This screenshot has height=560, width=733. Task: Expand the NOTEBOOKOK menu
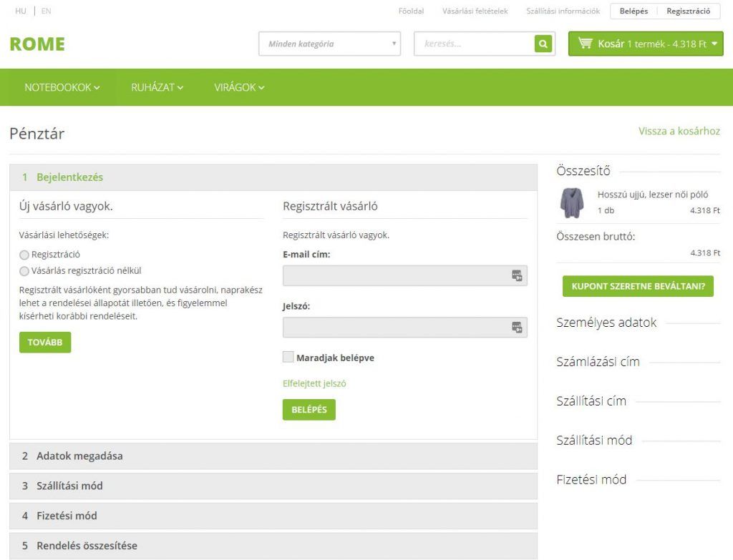tap(62, 87)
